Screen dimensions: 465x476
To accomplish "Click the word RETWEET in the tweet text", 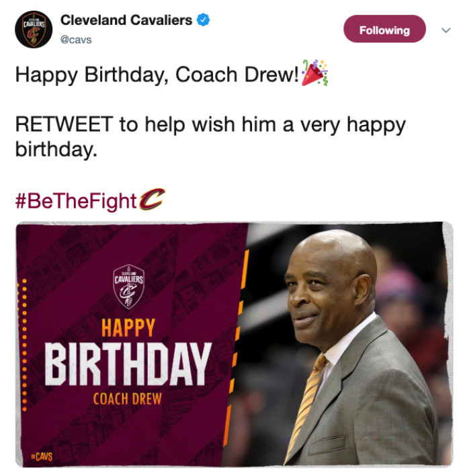I will tap(65, 124).
